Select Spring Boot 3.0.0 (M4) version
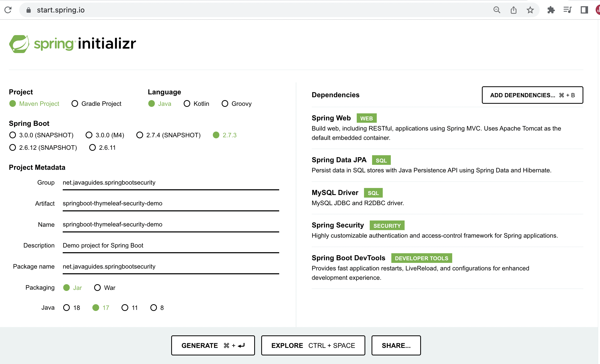 (x=105, y=135)
